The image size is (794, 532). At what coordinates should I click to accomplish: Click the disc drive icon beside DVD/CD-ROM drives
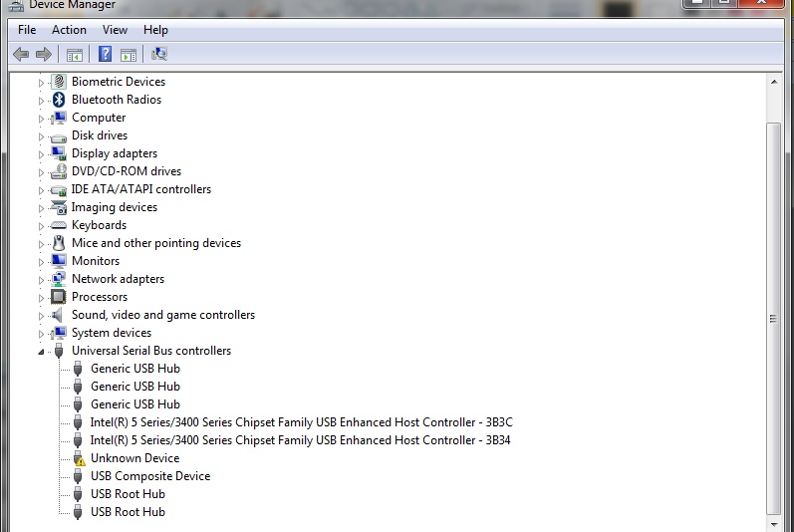click(59, 171)
